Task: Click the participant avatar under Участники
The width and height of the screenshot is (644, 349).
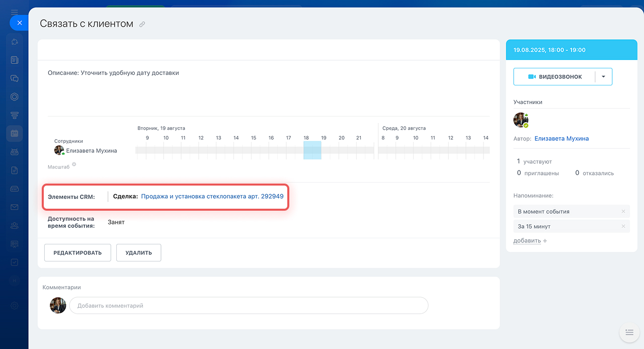Action: coord(521,120)
